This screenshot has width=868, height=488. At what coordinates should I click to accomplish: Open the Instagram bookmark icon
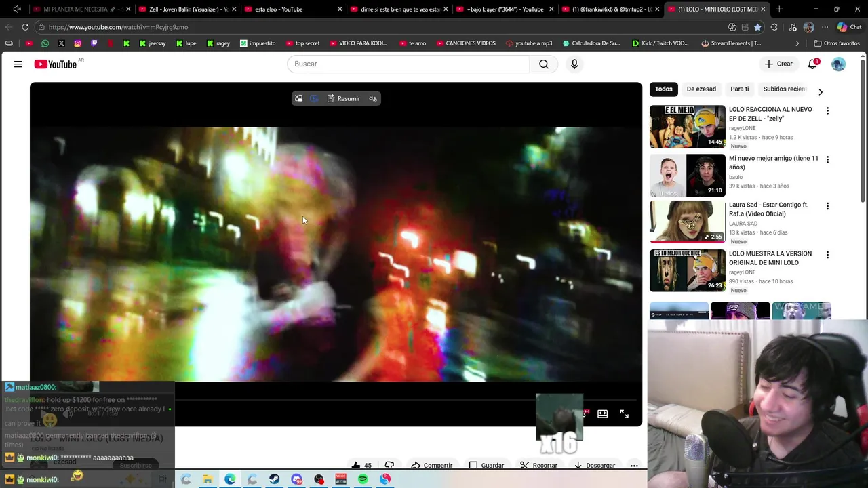(x=77, y=43)
